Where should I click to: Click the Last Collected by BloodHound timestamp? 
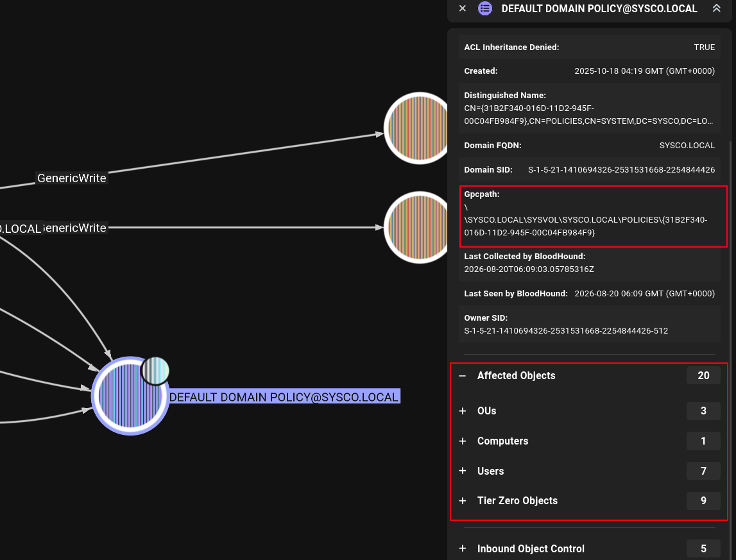529,269
